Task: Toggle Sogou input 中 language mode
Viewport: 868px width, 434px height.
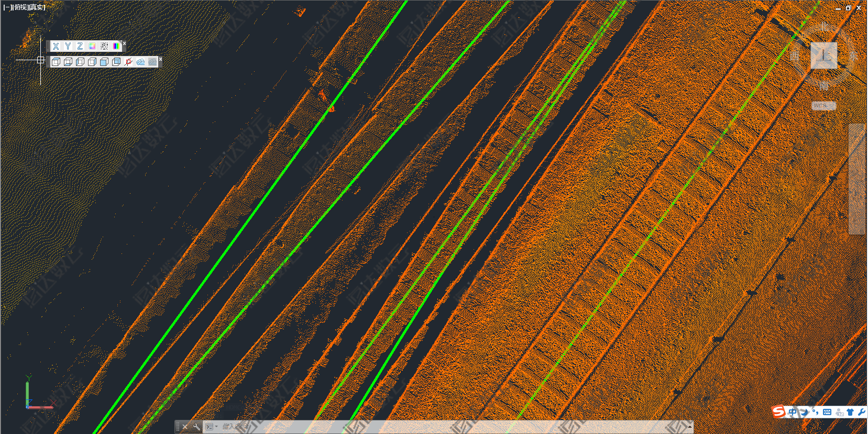Action: (x=793, y=412)
